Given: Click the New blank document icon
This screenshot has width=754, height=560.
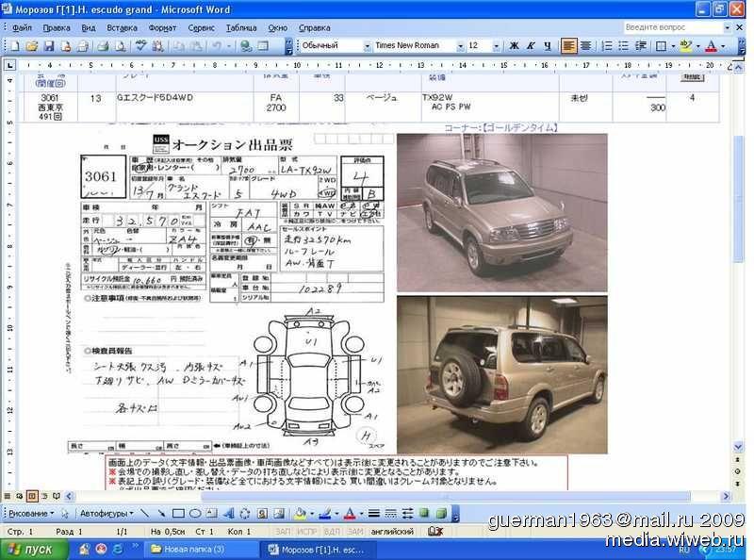Looking at the screenshot, I should click(x=15, y=45).
